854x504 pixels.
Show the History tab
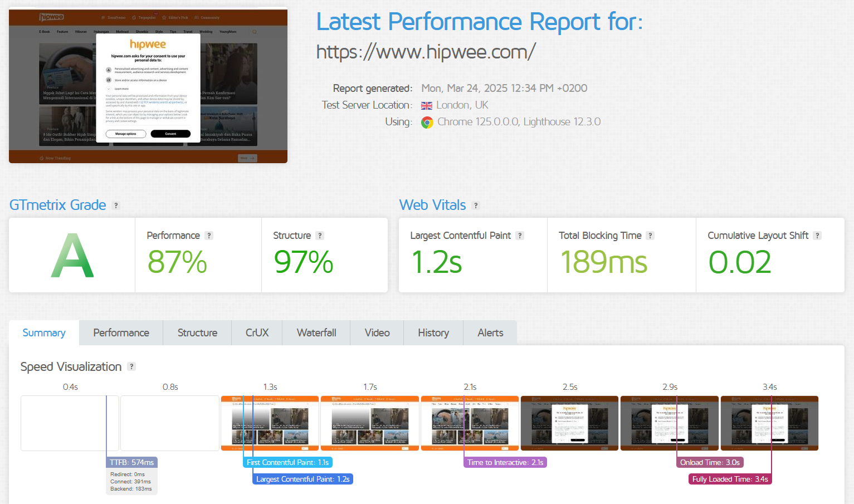(x=433, y=332)
